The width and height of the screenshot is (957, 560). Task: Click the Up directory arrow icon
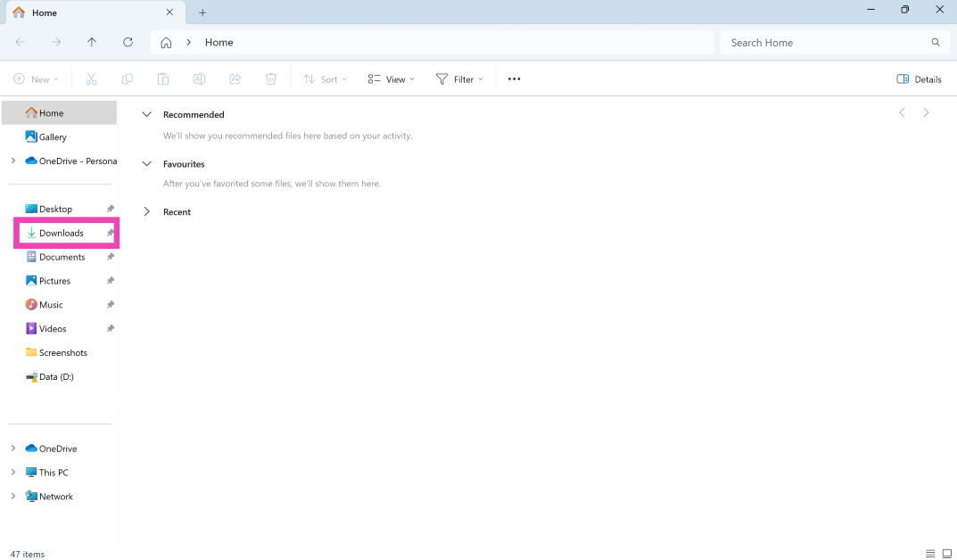click(x=92, y=42)
